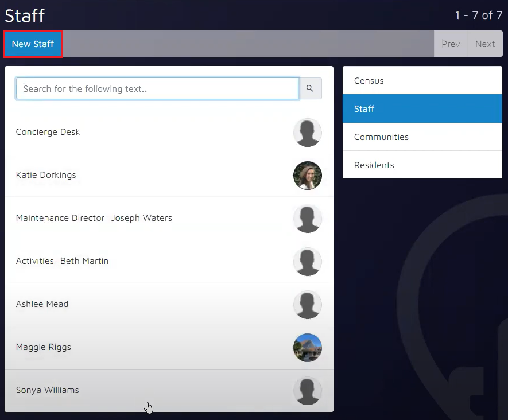
Task: Open Activities: Beth Martin entry
Action: [x=63, y=261]
